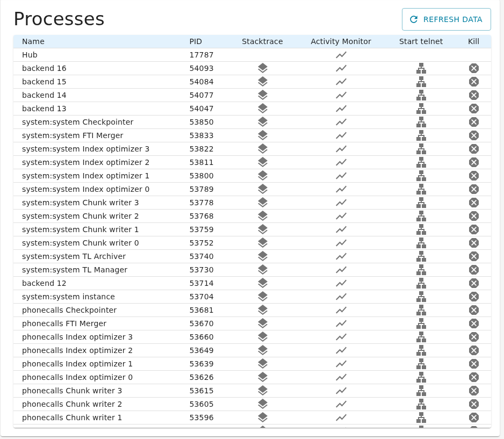Kill the phonecalls Checkpointer process
This screenshot has width=504, height=439.
tap(474, 310)
